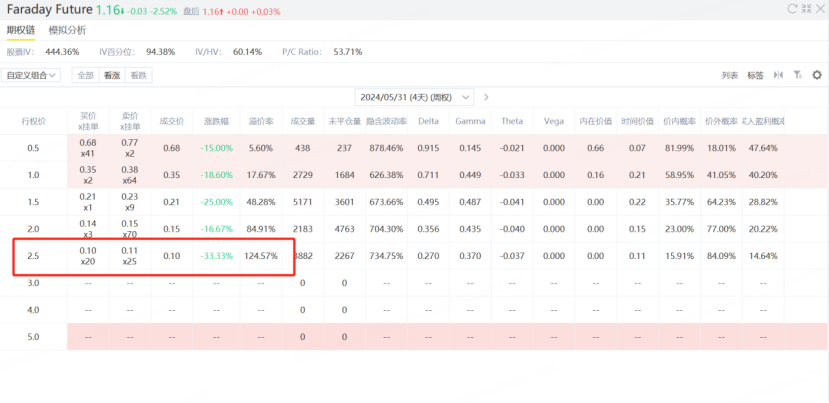
Task: Open the 2024/05/31 expiration date dropdown
Action: click(x=414, y=97)
